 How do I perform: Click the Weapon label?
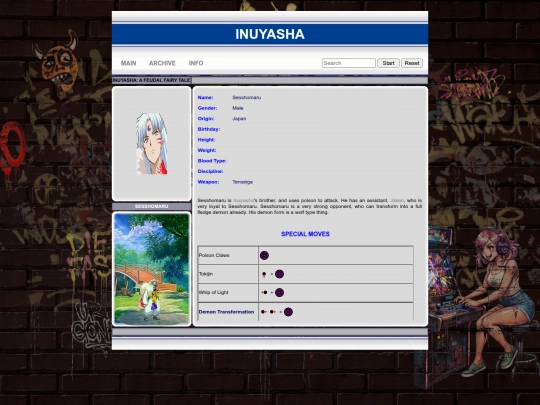208,182
